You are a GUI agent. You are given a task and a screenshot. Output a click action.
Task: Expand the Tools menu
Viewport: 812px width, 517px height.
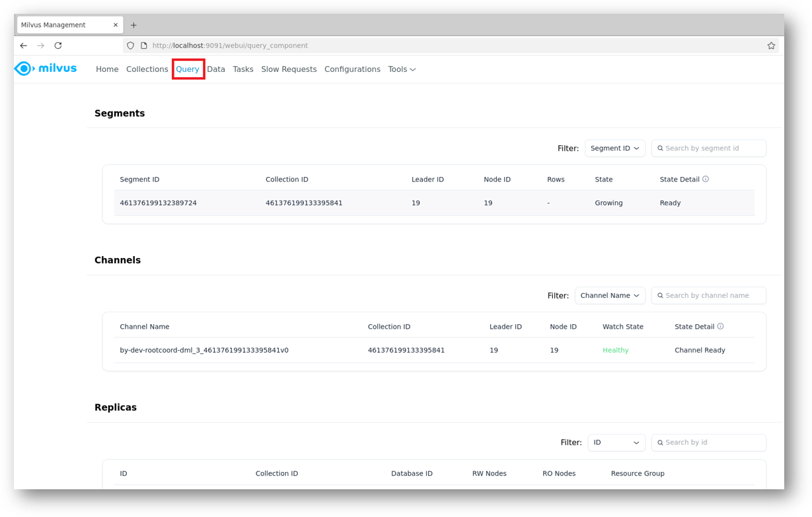click(402, 69)
